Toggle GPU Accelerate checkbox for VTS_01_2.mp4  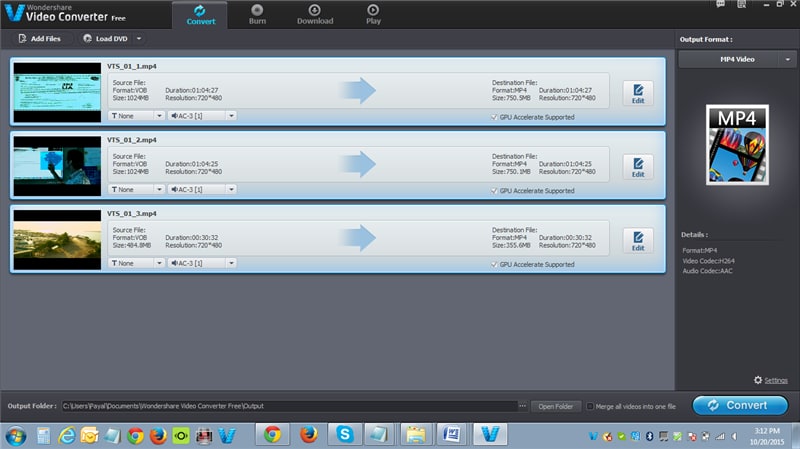[x=494, y=191]
